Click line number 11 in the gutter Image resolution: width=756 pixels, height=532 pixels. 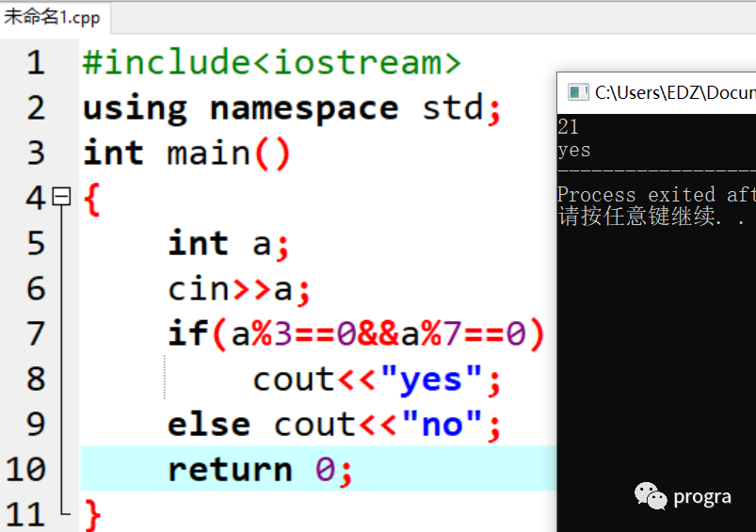click(26, 514)
